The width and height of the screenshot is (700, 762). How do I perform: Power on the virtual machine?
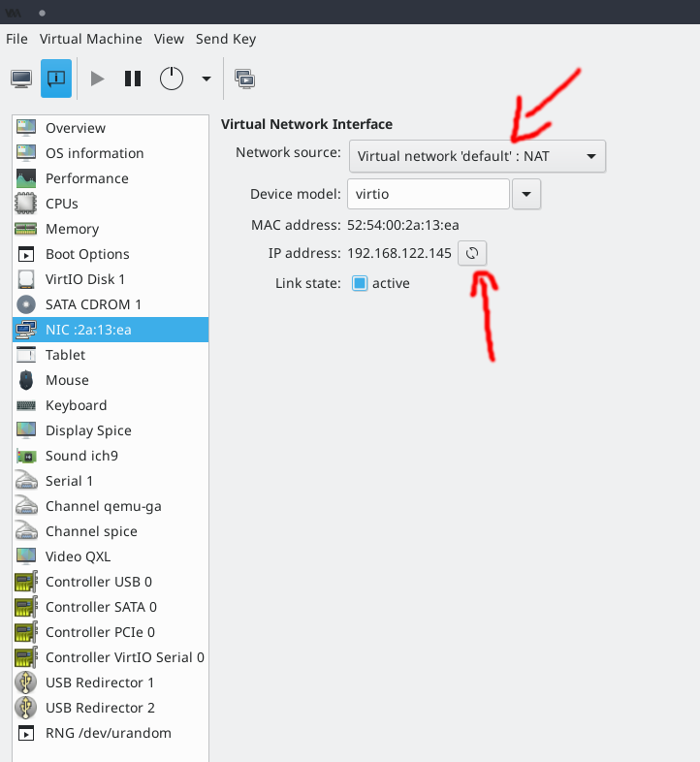pos(97,79)
